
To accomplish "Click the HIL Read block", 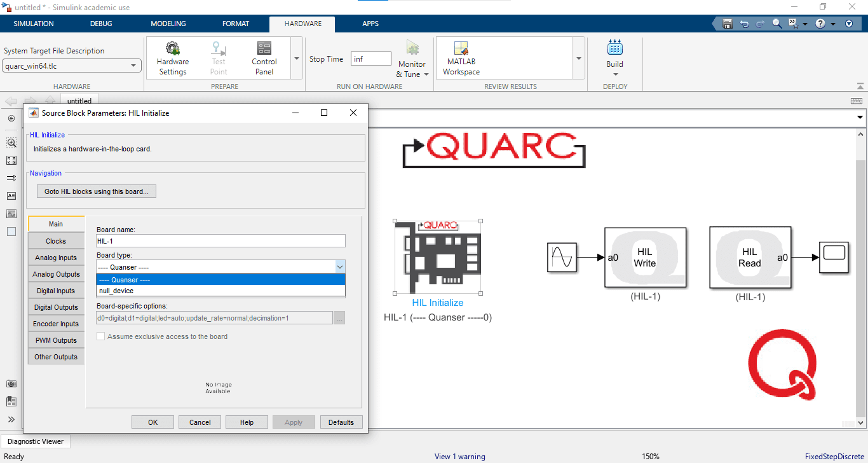I will 750,258.
